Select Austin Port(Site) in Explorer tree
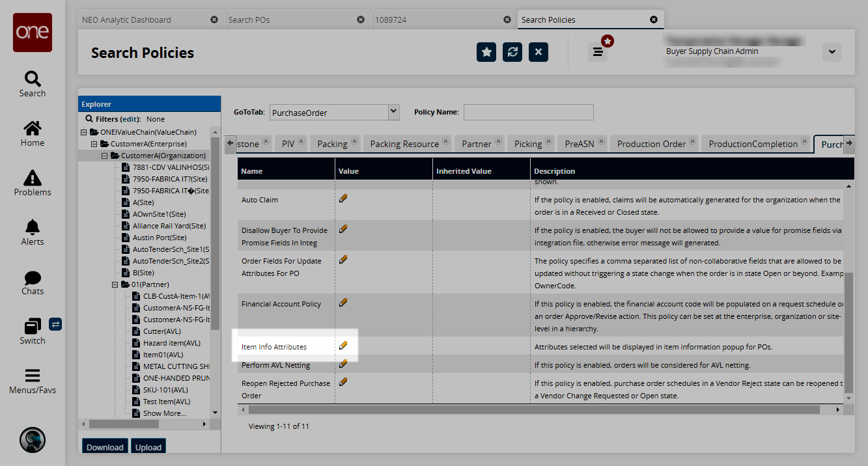Screen dimensions: 868x466 pyautogui.click(x=159, y=238)
